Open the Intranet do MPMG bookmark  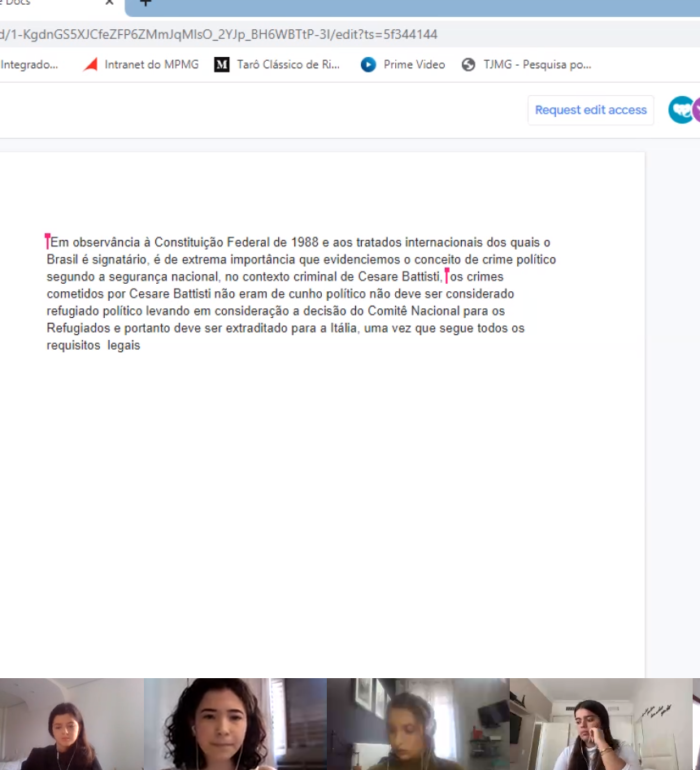coord(141,65)
